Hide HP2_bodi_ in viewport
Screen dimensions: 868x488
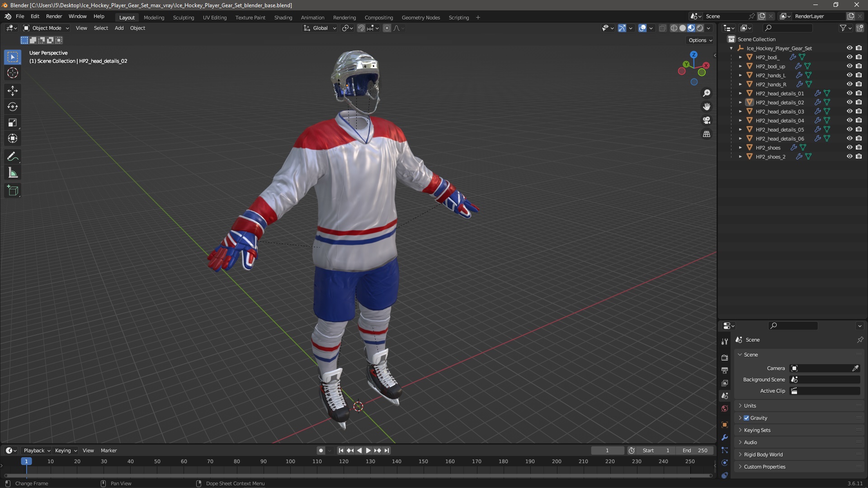click(849, 57)
